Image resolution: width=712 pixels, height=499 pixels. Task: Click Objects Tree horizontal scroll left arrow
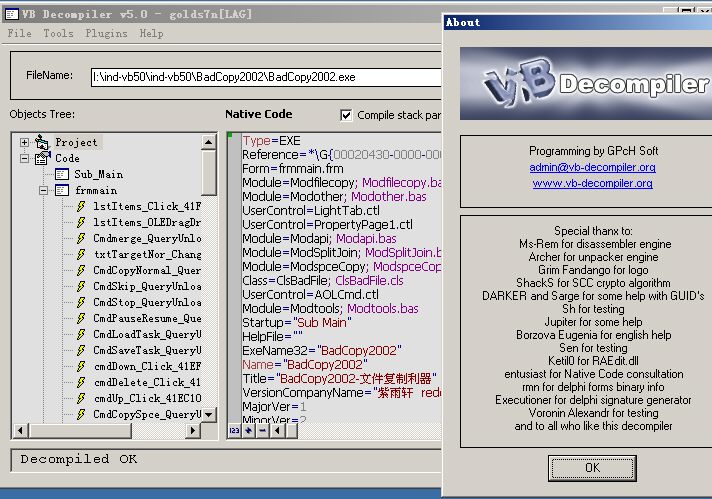pyautogui.click(x=20, y=430)
